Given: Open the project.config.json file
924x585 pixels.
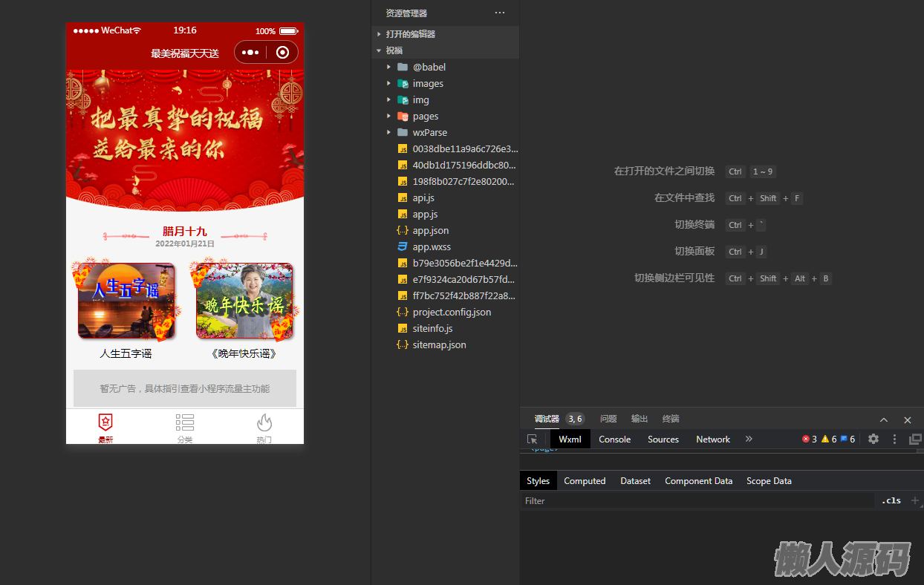Looking at the screenshot, I should pos(452,312).
